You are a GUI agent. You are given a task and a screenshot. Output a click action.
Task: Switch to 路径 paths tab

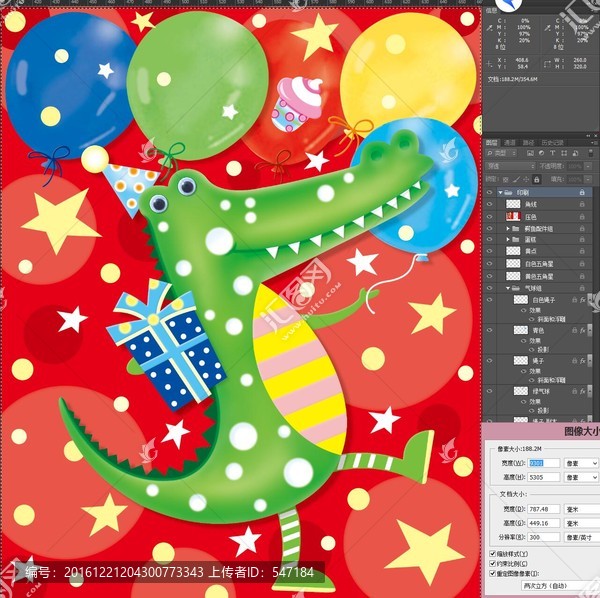point(528,143)
